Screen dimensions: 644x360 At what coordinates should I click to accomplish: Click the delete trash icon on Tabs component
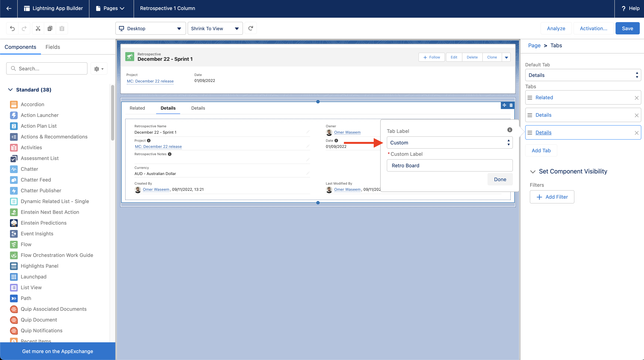click(511, 105)
